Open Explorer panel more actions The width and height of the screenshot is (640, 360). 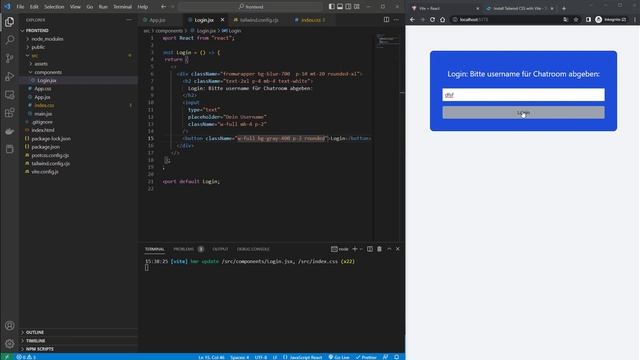(129, 20)
